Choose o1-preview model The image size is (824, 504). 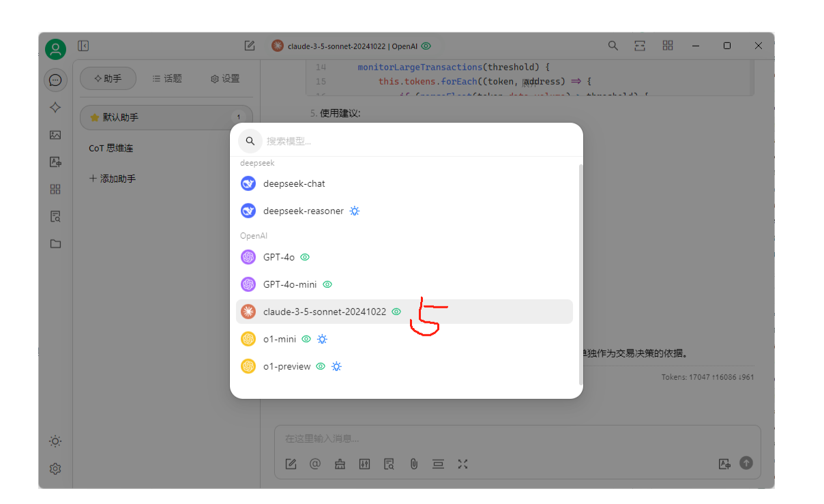404,366
